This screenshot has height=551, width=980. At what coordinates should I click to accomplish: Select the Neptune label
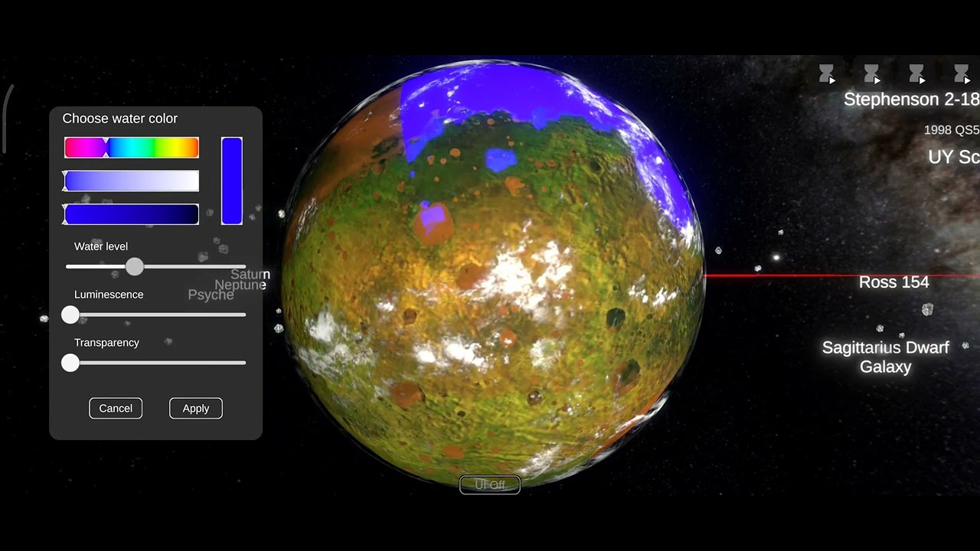point(240,285)
